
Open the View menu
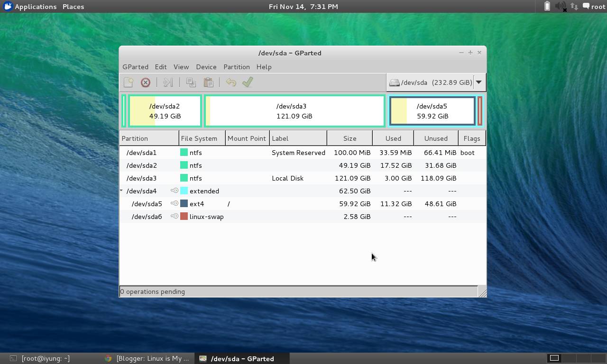click(181, 67)
